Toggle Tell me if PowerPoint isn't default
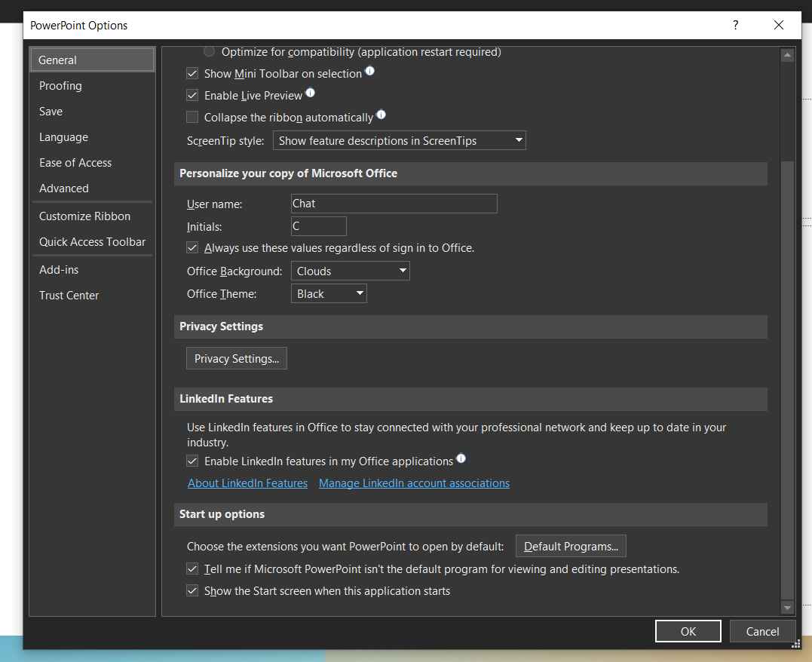 [x=192, y=569]
